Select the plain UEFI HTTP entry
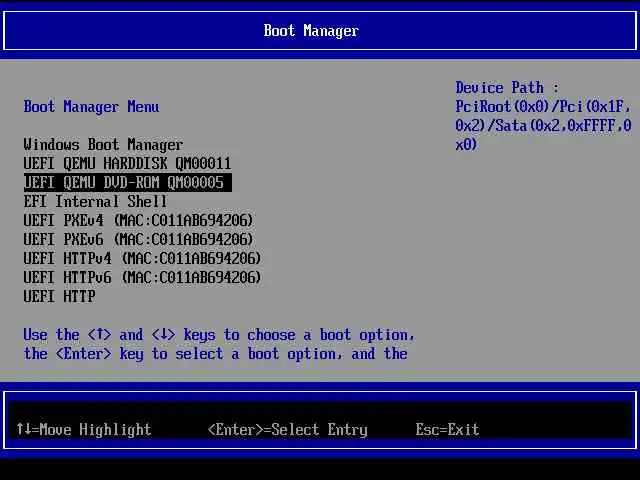Image resolution: width=640 pixels, height=480 pixels. pyautogui.click(x=60, y=296)
